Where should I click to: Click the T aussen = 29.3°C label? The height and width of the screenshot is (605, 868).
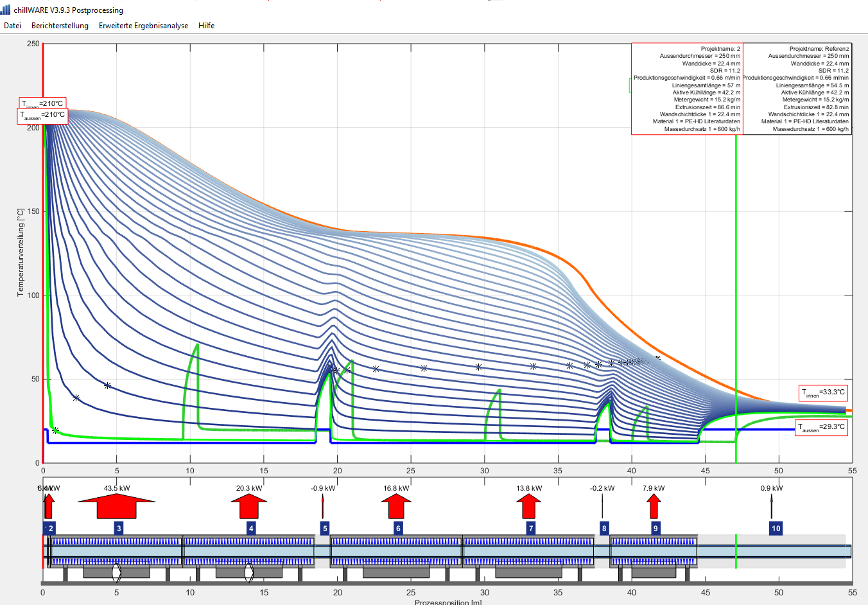pyautogui.click(x=821, y=427)
